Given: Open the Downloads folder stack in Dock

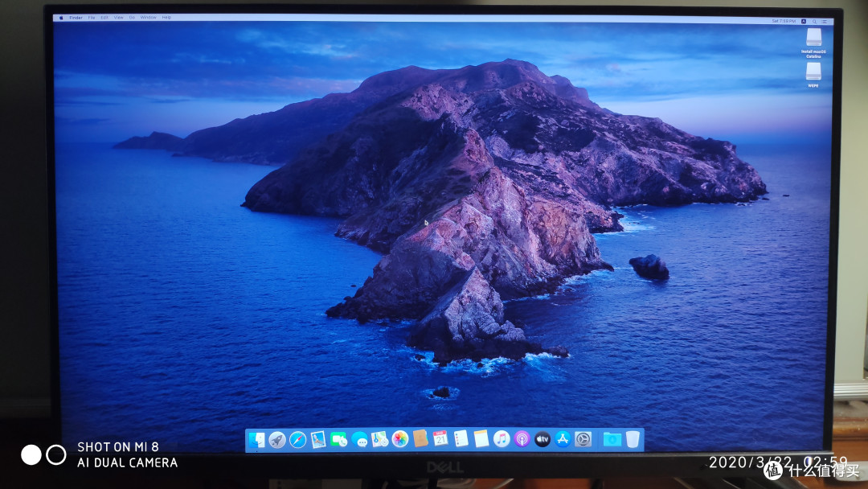Looking at the screenshot, I should (612, 440).
